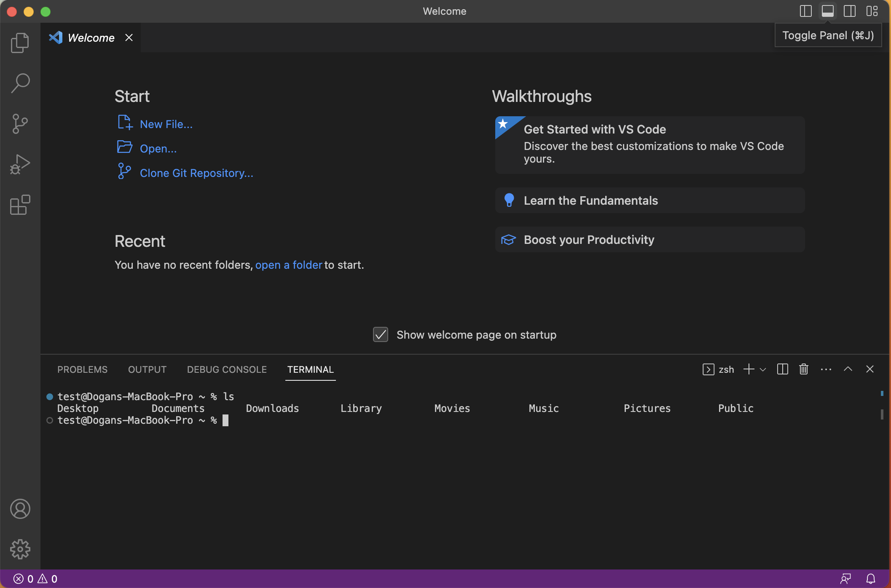
Task: Open the Extensions view
Action: click(20, 205)
